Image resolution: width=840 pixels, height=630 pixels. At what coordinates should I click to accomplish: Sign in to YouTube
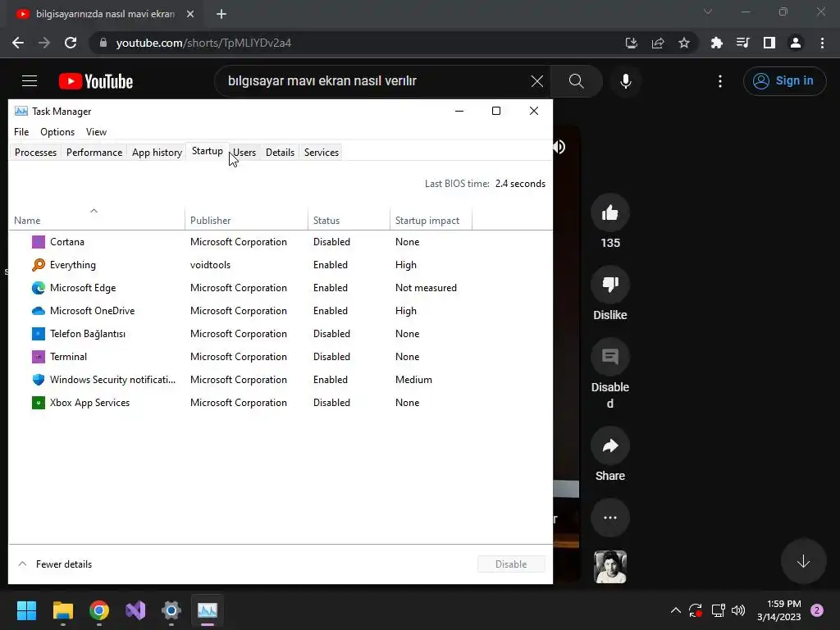click(x=784, y=81)
